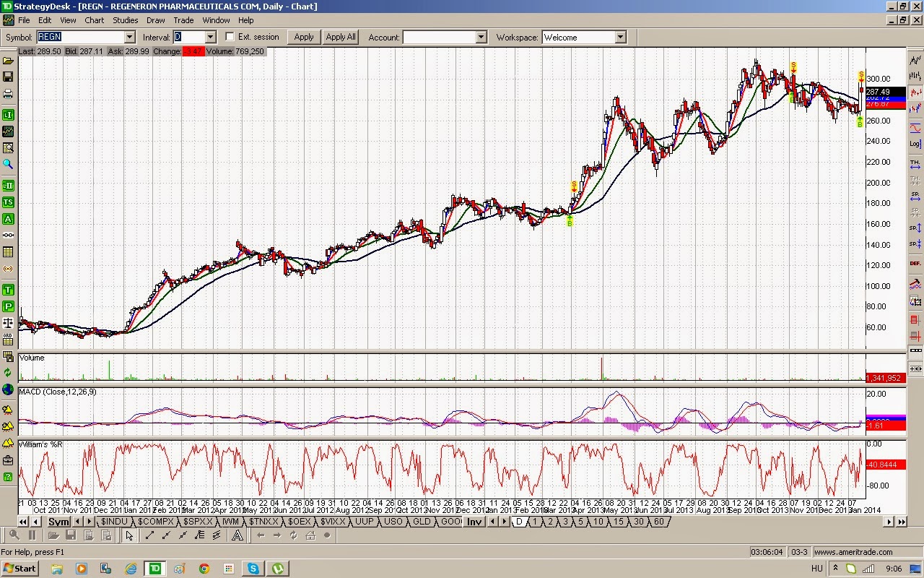924x578 pixels.
Task: Select the 60 minute interval tab
Action: (x=658, y=521)
